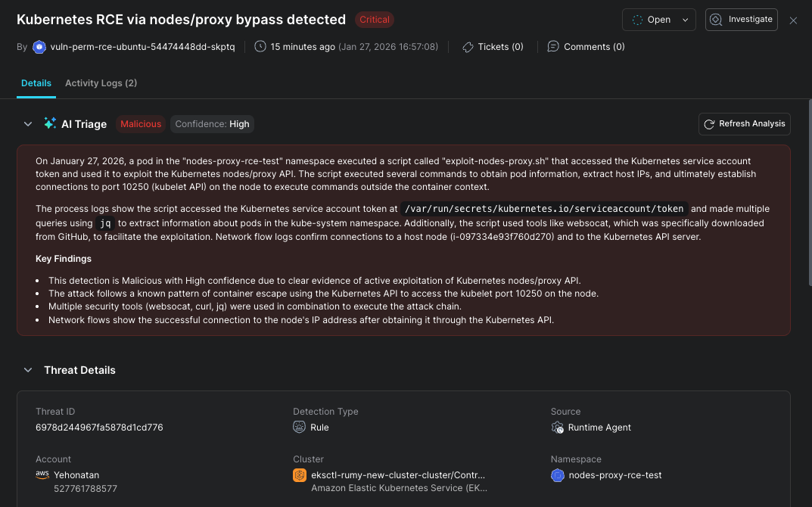Switch to the Details tab
The image size is (812, 507).
click(x=36, y=82)
